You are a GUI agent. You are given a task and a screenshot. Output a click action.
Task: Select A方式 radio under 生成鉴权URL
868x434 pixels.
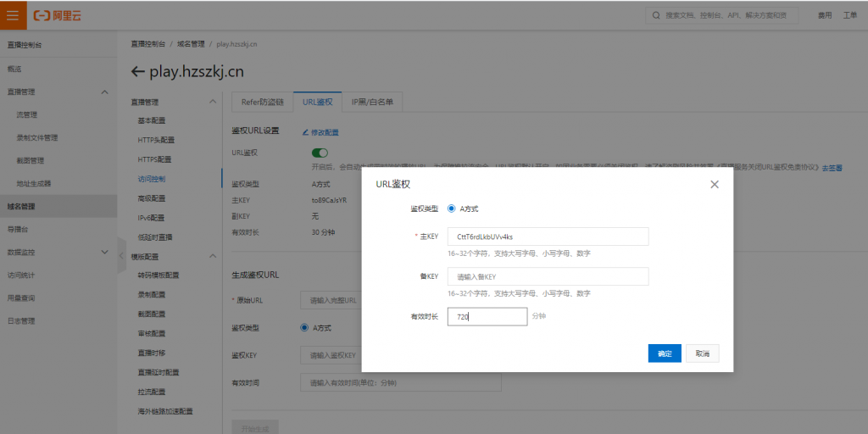[x=304, y=328]
